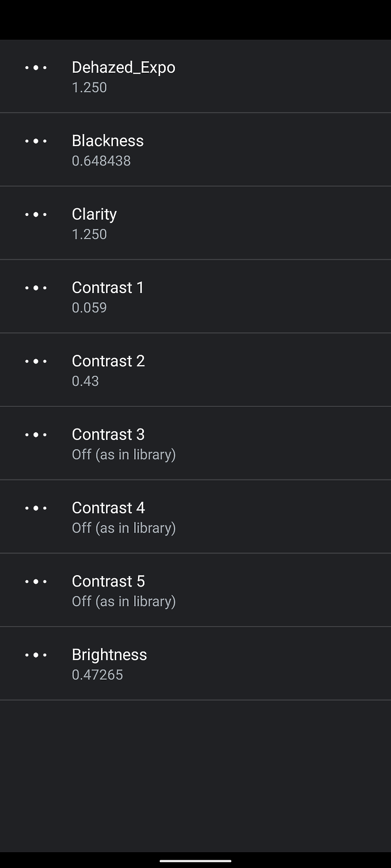Tap the three-dot icon beside Brightness
The height and width of the screenshot is (868, 391).
click(x=36, y=655)
